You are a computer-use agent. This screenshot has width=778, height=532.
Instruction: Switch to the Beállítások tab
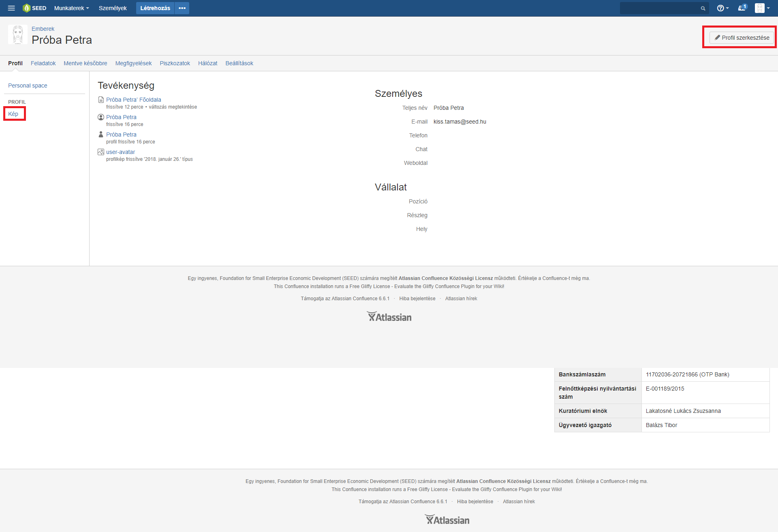tap(239, 63)
